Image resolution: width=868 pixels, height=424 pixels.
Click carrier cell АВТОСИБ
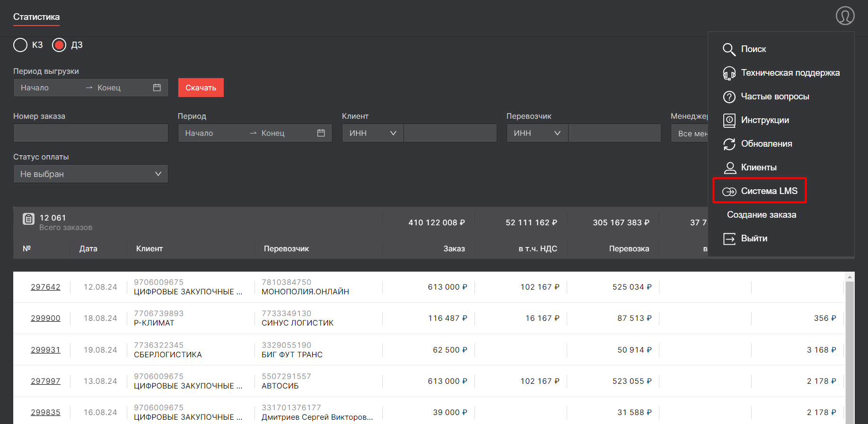[x=280, y=386]
